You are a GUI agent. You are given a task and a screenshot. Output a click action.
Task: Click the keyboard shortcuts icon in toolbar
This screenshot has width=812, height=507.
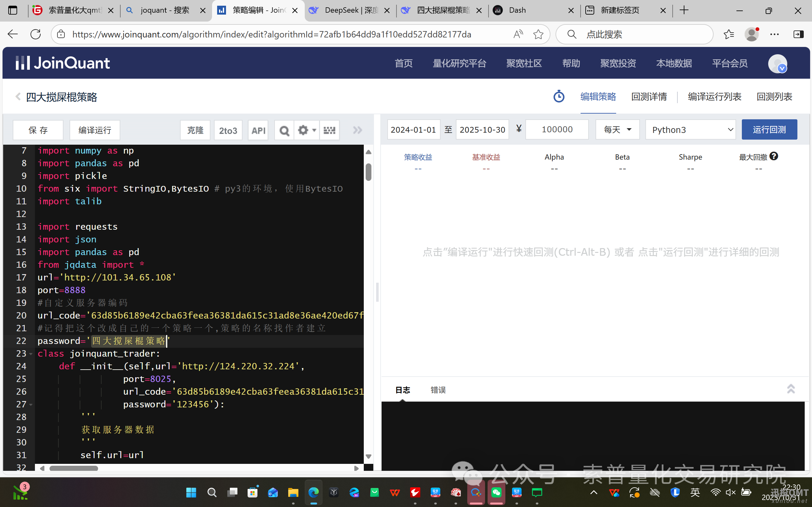[x=329, y=130]
